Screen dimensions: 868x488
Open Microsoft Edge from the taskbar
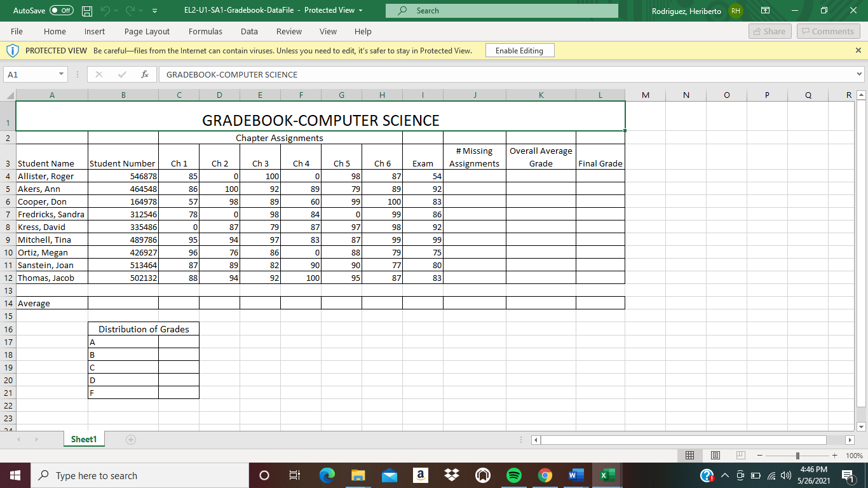click(x=327, y=475)
